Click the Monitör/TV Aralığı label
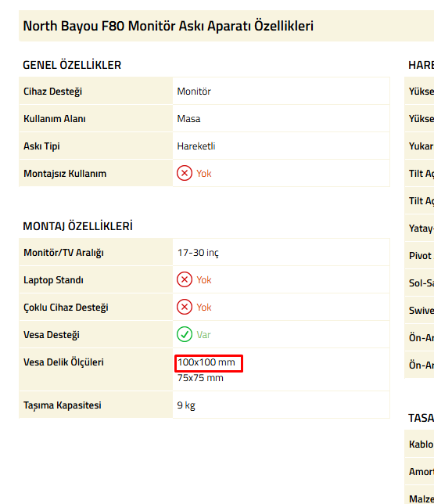 tap(63, 253)
